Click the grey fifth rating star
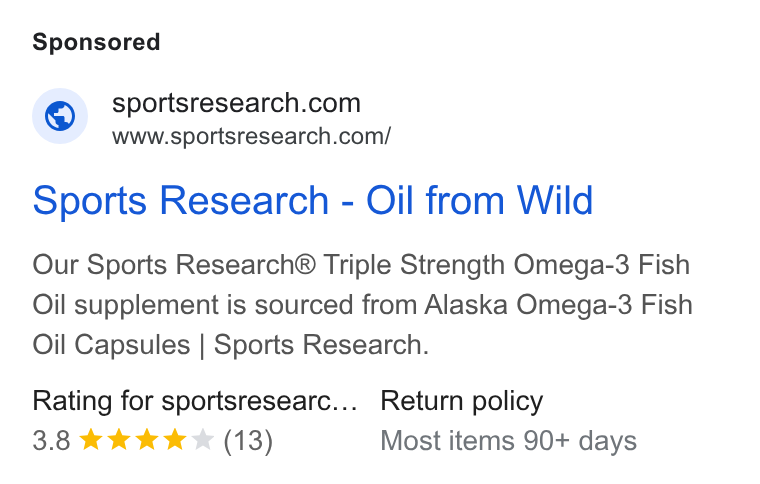760x484 pixels. point(203,440)
